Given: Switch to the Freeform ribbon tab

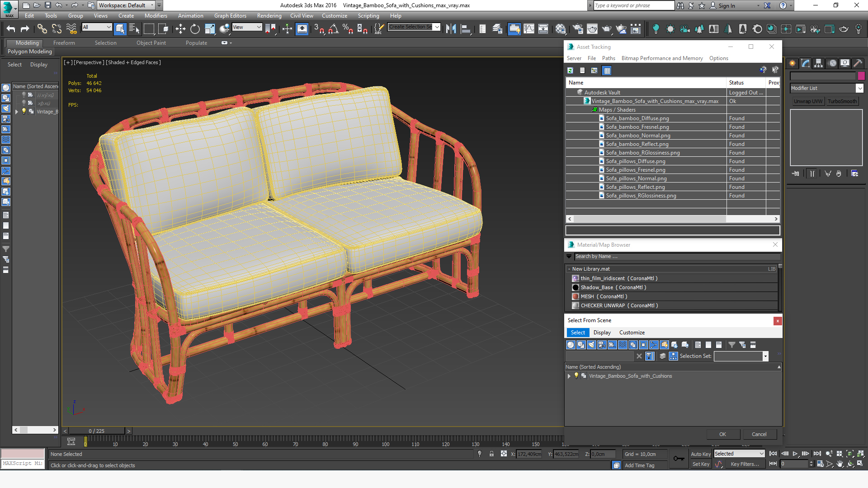Looking at the screenshot, I should coord(64,43).
